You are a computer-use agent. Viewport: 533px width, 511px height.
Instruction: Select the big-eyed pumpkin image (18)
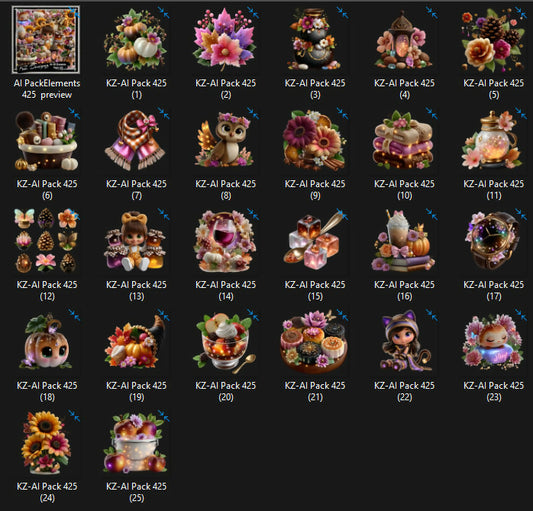47,342
